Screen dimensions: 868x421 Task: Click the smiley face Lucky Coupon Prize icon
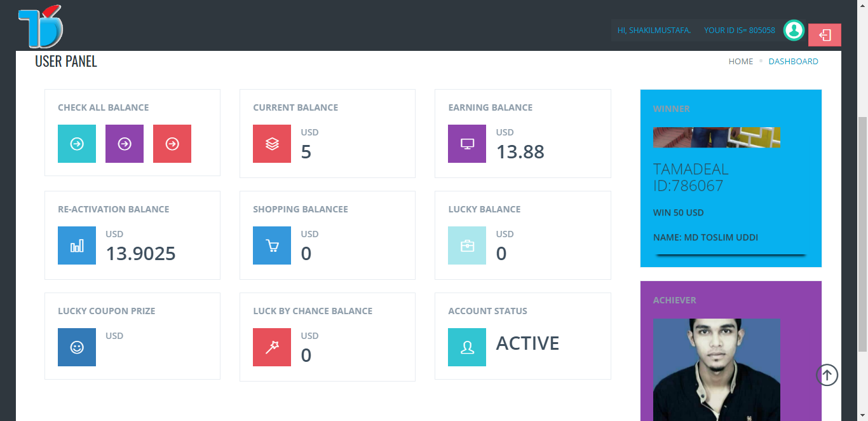77,347
